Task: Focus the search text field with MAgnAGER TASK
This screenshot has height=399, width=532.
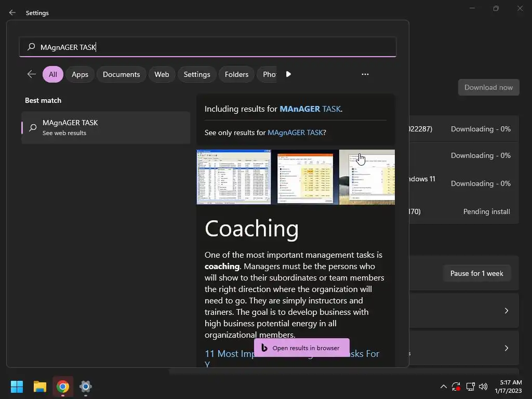Action: (x=208, y=47)
